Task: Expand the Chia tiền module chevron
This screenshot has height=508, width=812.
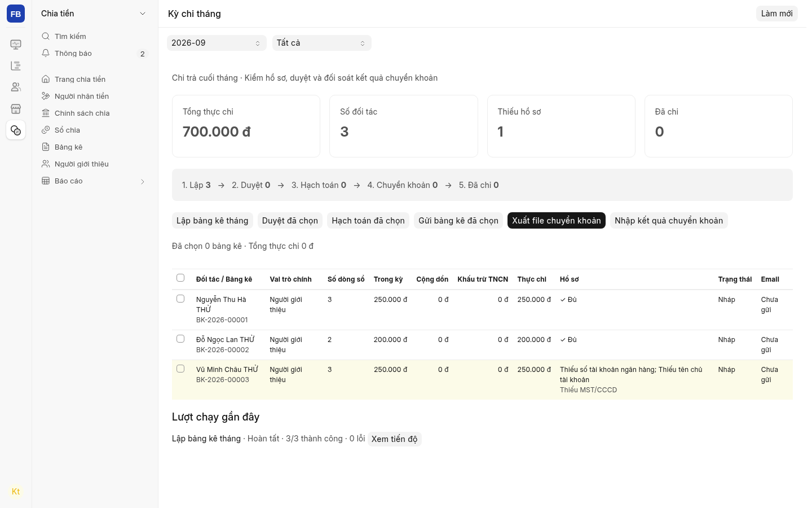Action: [x=143, y=14]
